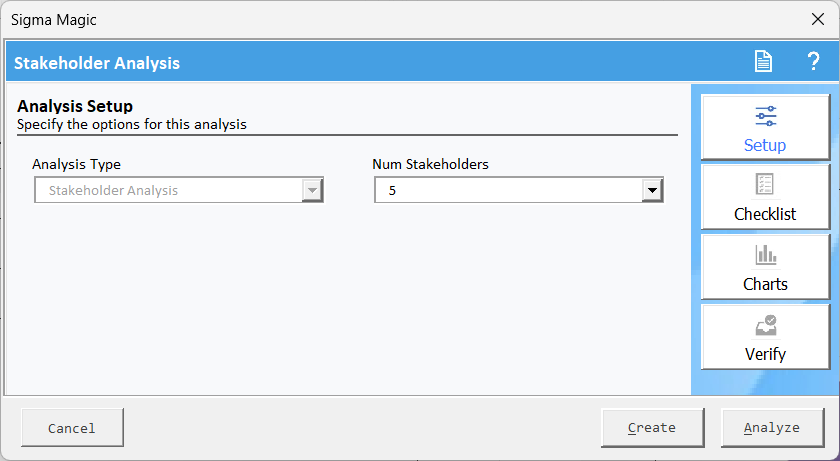The height and width of the screenshot is (461, 840).
Task: Click the Cancel button
Action: click(72, 427)
